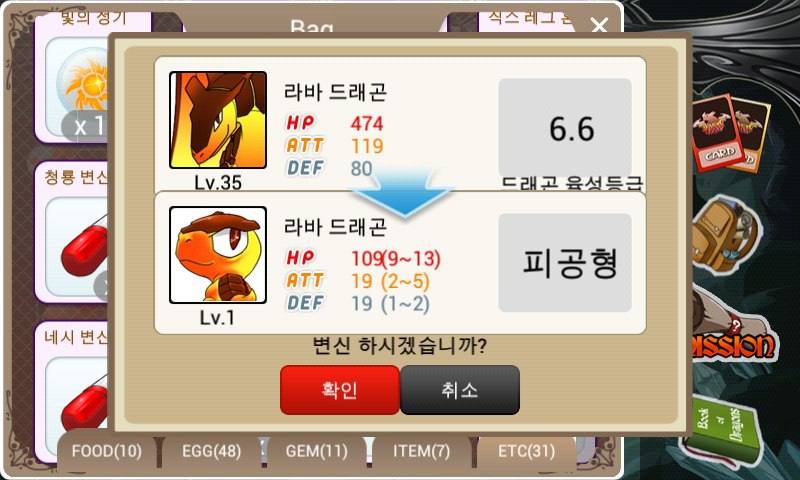Switch to the FOOD(10) tab

tap(107, 451)
